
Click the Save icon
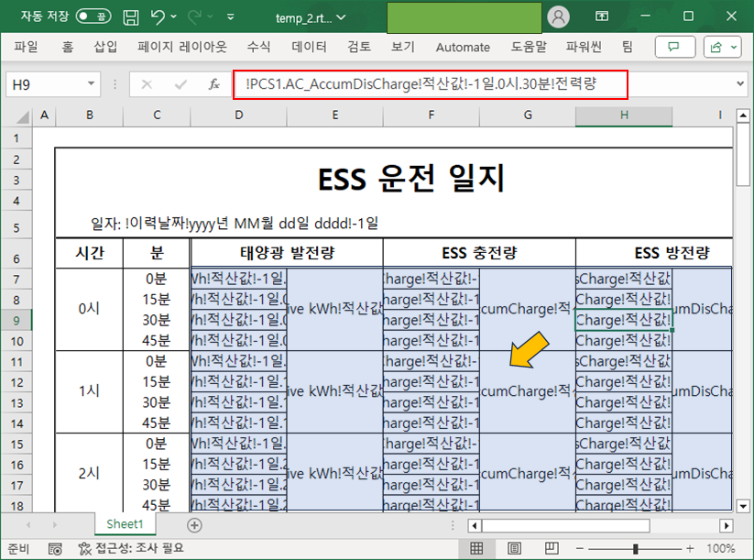coord(131,17)
